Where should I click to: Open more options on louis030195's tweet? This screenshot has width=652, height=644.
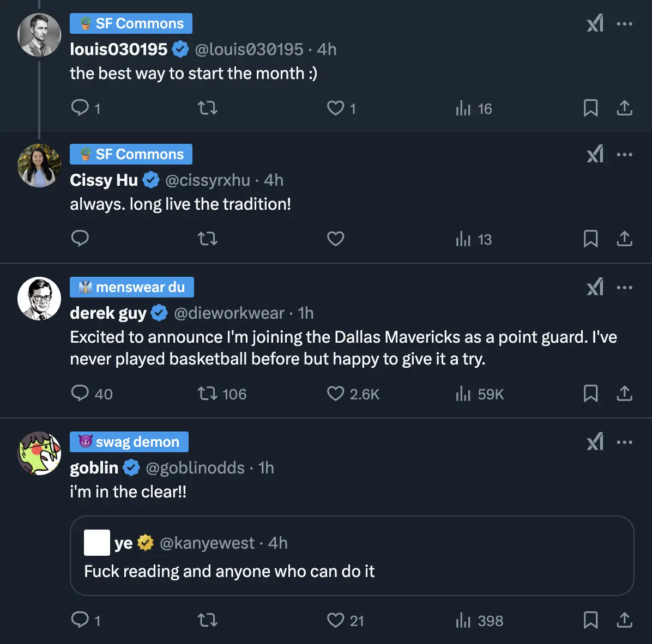pos(624,24)
